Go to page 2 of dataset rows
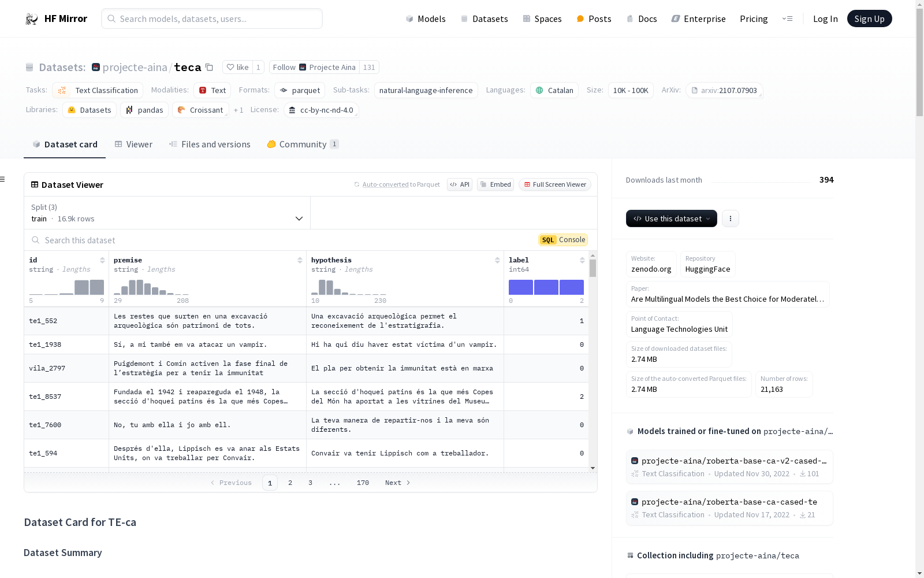Viewport: 924px width, 578px height. pyautogui.click(x=290, y=483)
